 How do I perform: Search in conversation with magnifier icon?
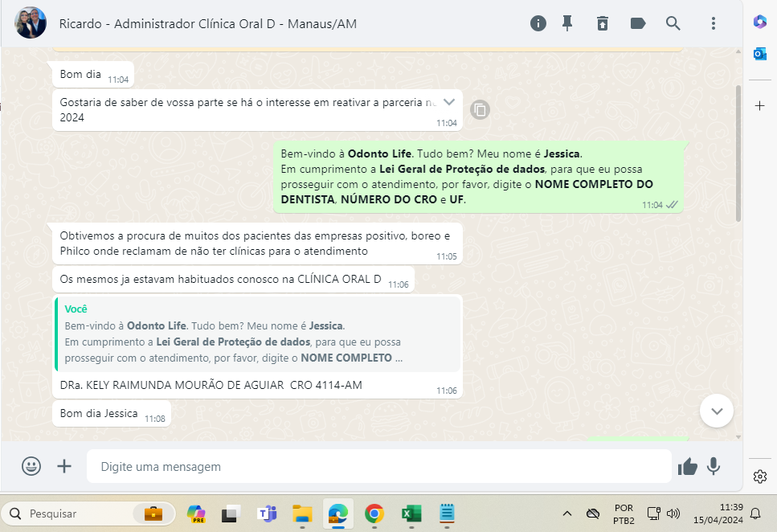[673, 23]
